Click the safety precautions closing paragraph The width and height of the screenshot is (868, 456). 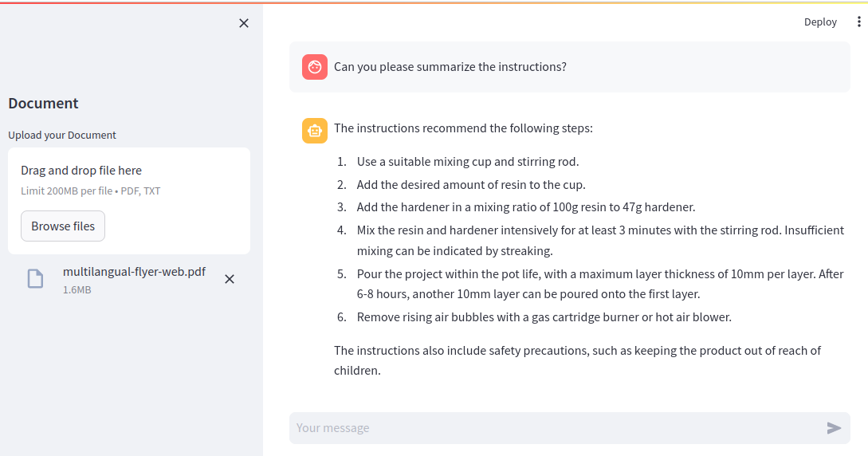(x=577, y=360)
